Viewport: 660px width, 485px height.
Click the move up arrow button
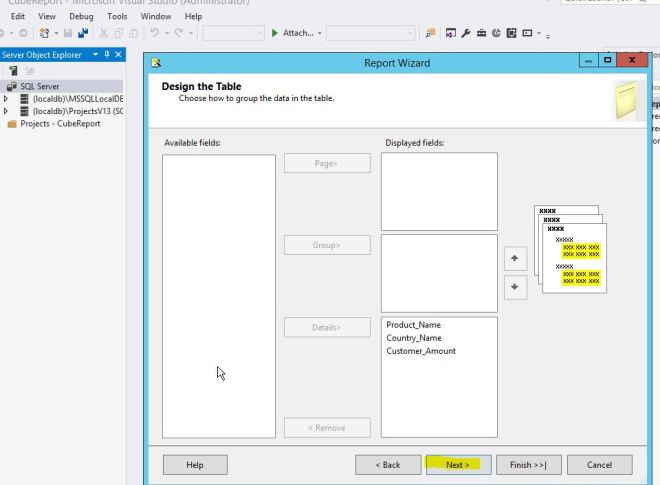coord(514,258)
